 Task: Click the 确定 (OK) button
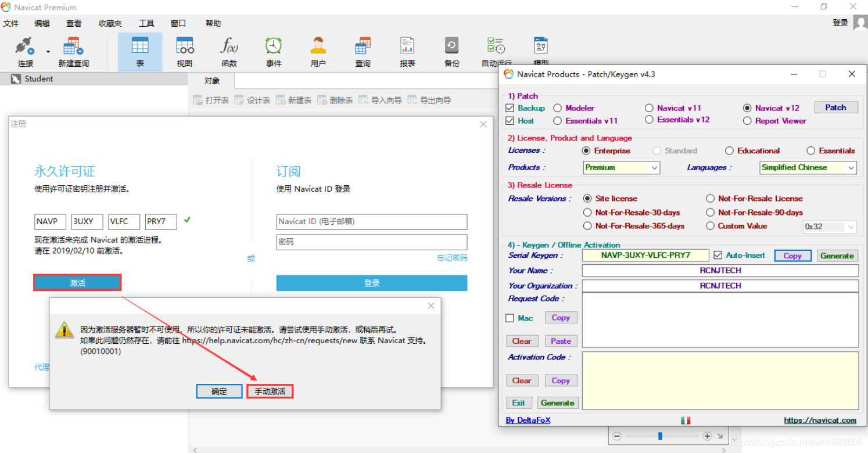[219, 391]
